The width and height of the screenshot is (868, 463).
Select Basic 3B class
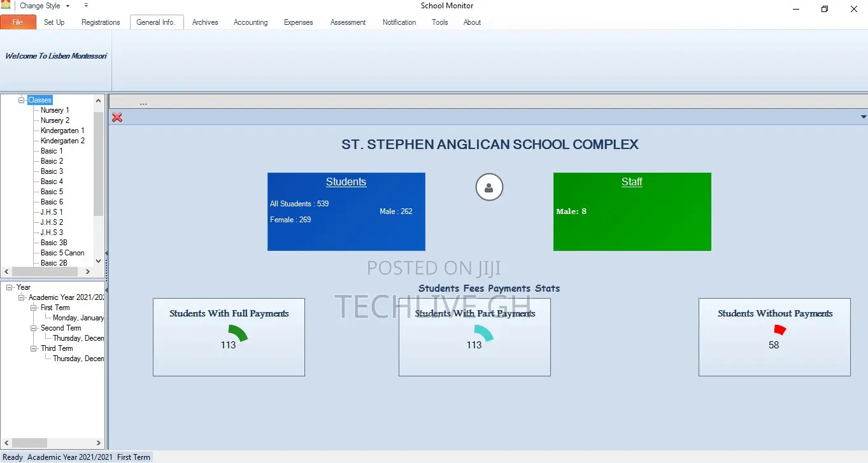53,243
